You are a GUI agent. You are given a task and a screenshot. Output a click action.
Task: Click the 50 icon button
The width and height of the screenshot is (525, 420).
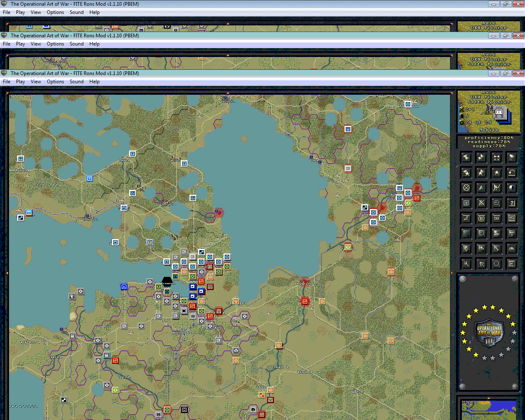(496, 218)
